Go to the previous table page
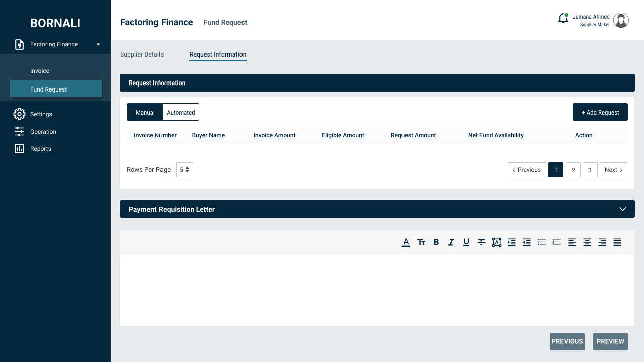Screen dimensions: 644x362 click(527, 170)
